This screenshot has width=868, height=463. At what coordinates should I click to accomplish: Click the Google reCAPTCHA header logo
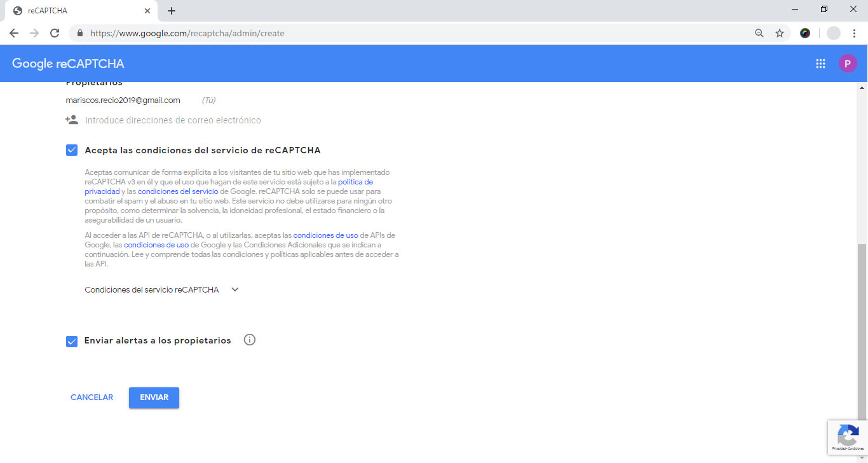click(x=68, y=64)
